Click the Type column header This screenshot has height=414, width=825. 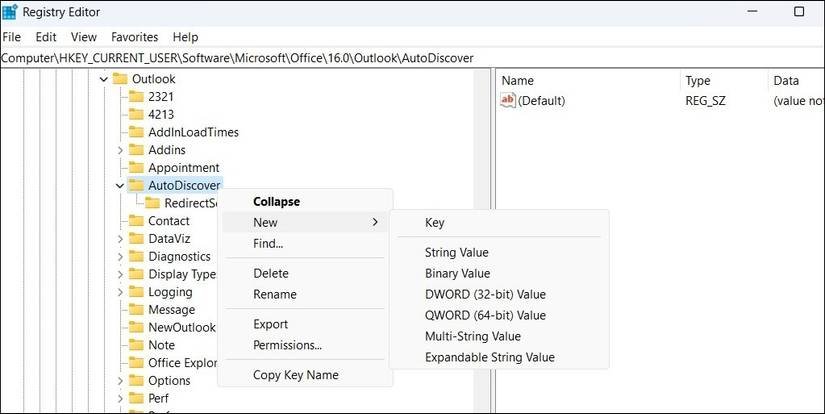coord(697,80)
